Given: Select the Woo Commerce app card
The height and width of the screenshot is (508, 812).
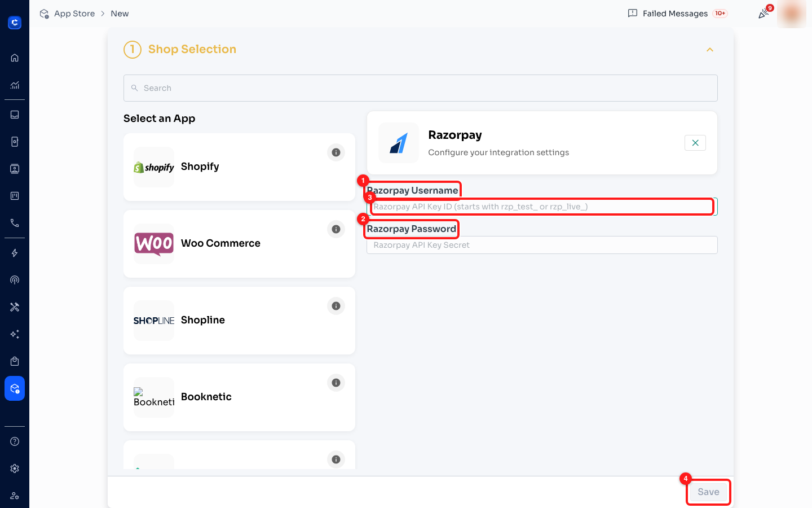Looking at the screenshot, I should click(x=239, y=244).
